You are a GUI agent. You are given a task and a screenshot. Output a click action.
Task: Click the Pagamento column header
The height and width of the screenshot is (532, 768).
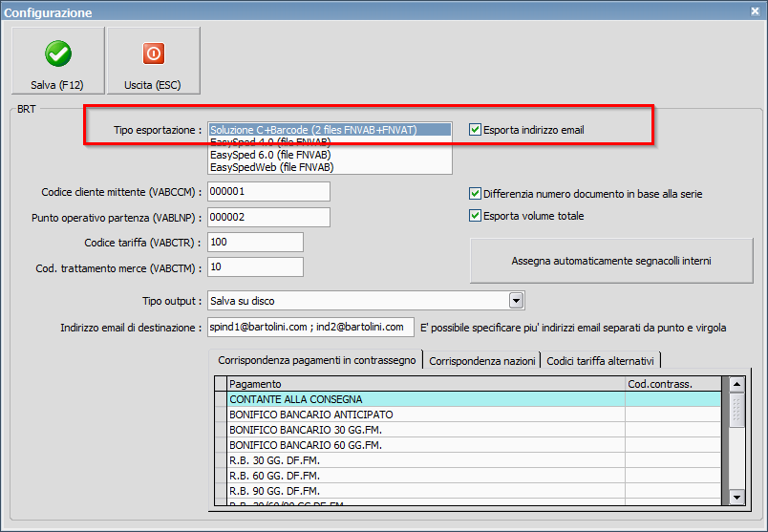426,384
